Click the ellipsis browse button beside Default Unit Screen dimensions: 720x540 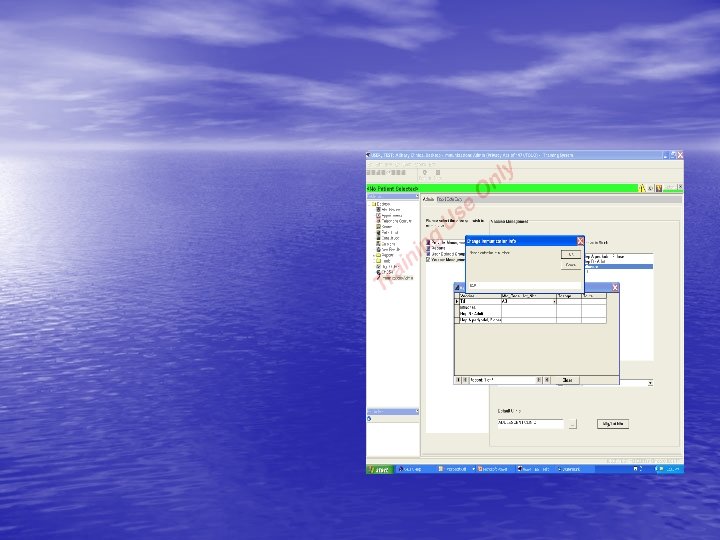(x=572, y=424)
